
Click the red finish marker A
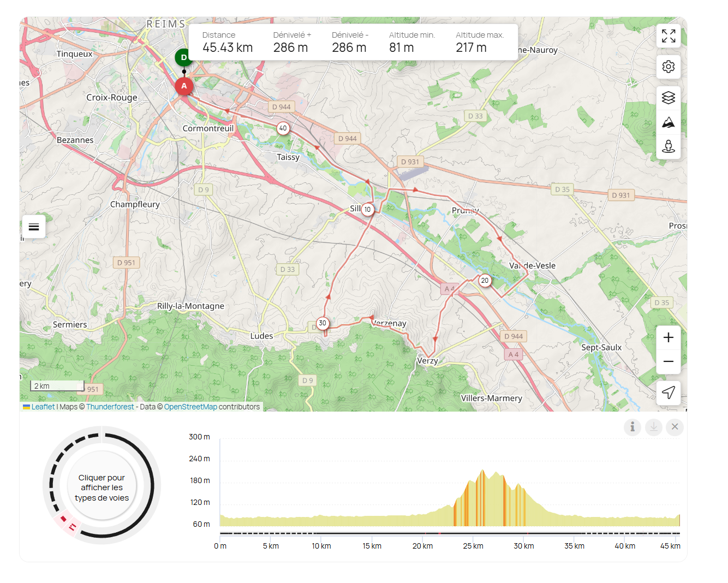click(x=184, y=86)
